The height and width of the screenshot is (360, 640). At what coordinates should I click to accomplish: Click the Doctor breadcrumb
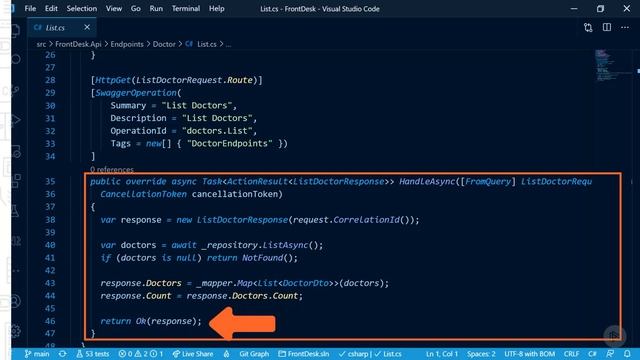click(x=164, y=44)
